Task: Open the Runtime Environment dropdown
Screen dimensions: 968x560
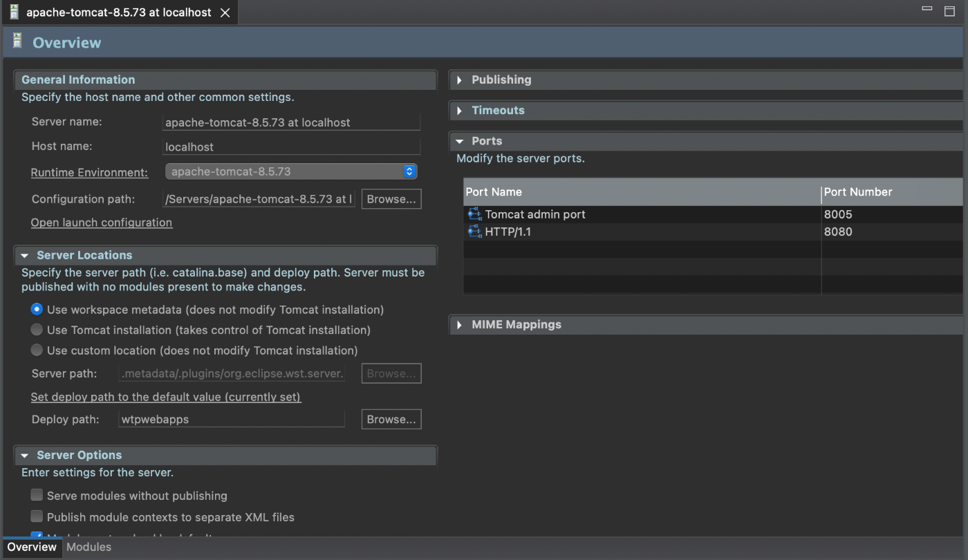Action: [291, 171]
